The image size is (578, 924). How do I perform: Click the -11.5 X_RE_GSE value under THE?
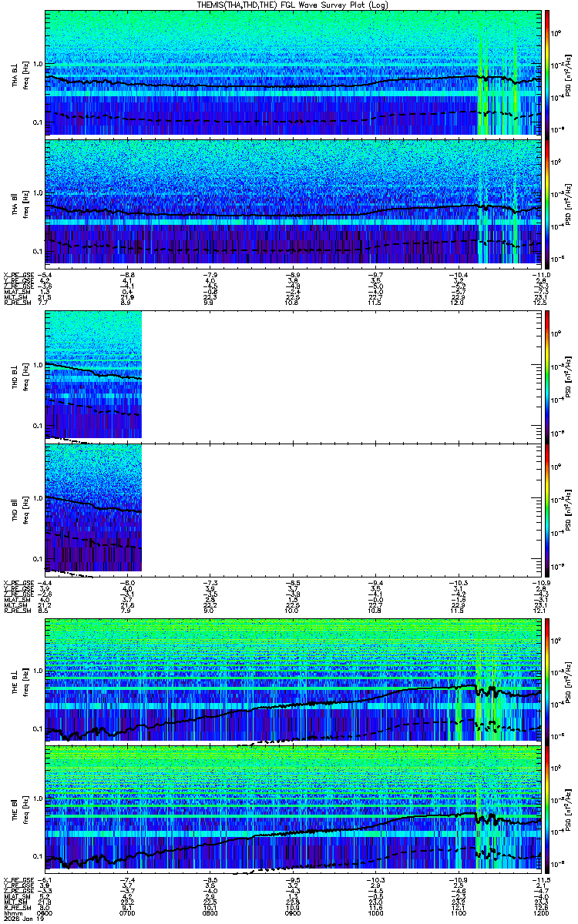click(x=539, y=880)
